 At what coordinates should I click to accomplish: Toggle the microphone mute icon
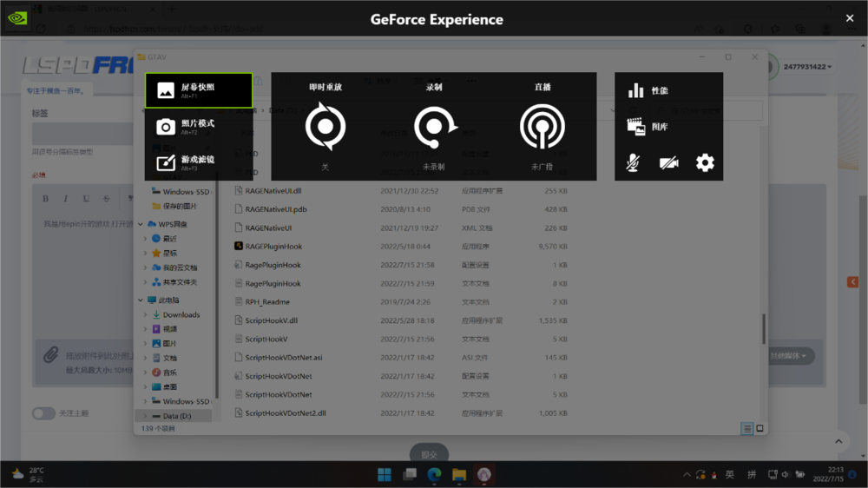(x=634, y=163)
